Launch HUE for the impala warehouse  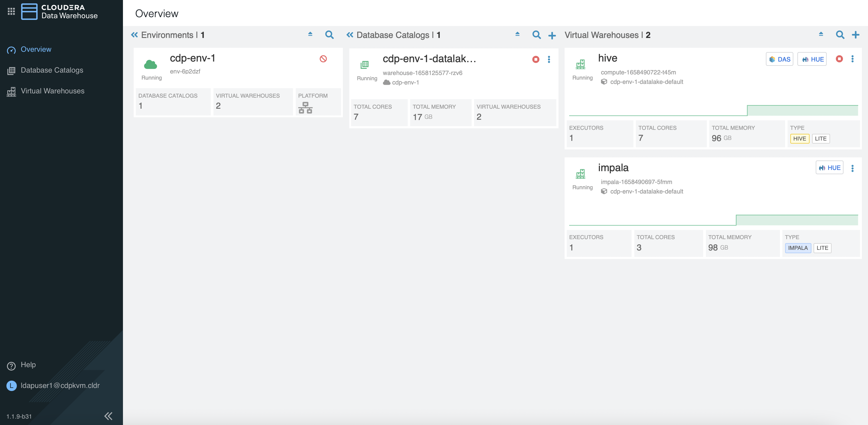[829, 168]
